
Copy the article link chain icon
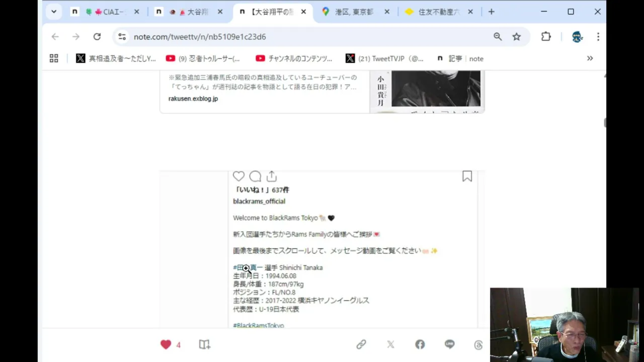[x=361, y=344]
